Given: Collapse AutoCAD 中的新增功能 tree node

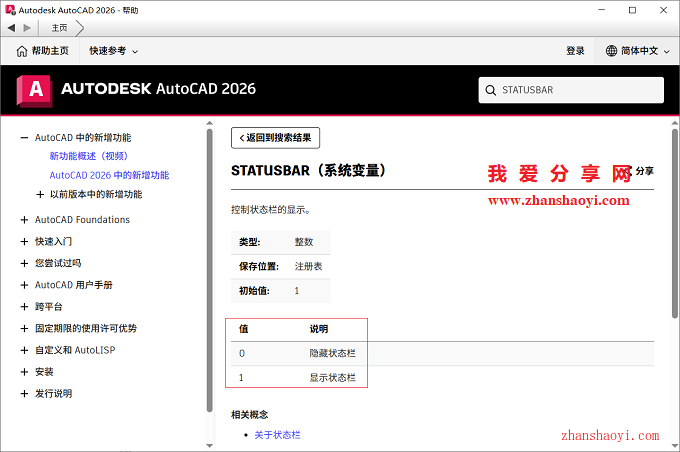Looking at the screenshot, I should pyautogui.click(x=24, y=138).
